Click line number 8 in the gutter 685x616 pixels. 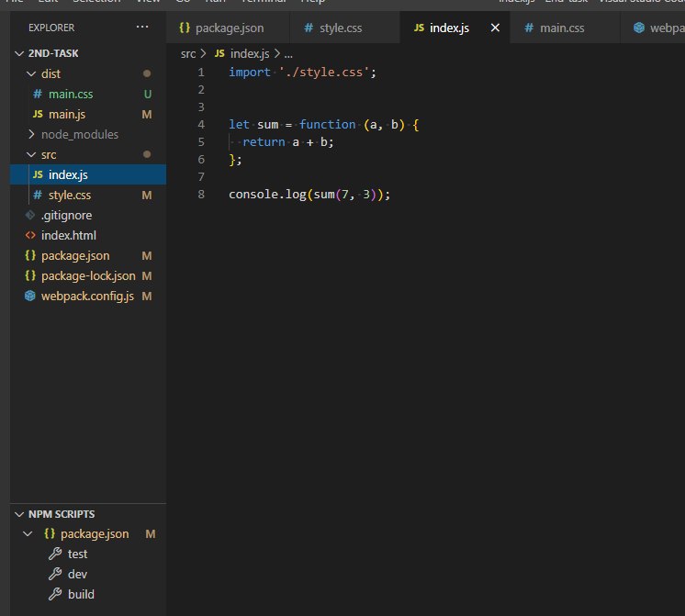point(201,195)
